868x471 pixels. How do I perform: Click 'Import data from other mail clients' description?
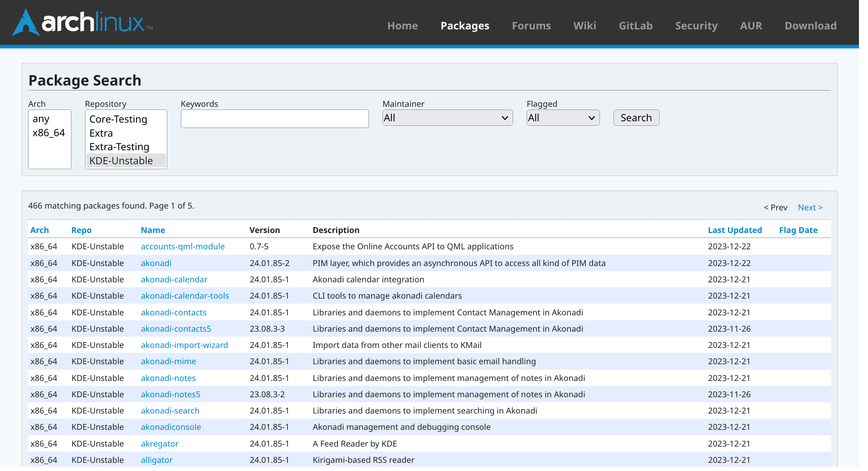pyautogui.click(x=397, y=345)
